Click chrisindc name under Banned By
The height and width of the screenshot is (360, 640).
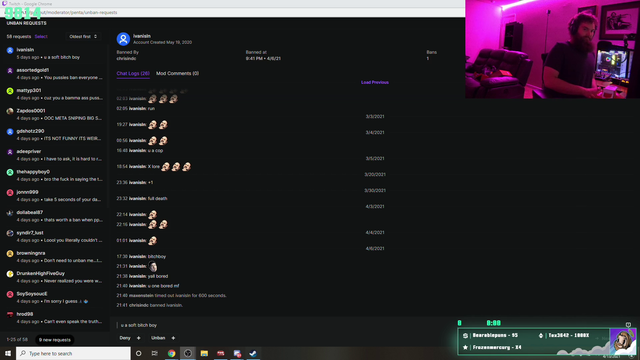[x=126, y=59]
